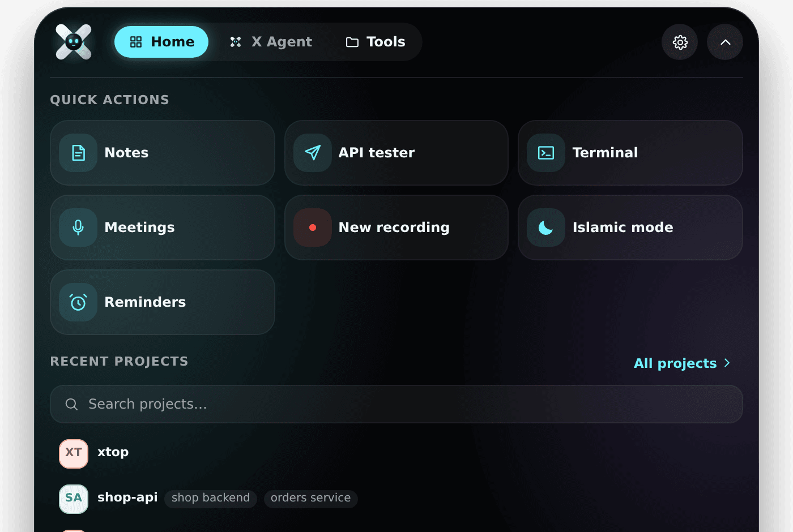The image size is (793, 532).
Task: Click the Meetings microphone icon
Action: (x=78, y=228)
